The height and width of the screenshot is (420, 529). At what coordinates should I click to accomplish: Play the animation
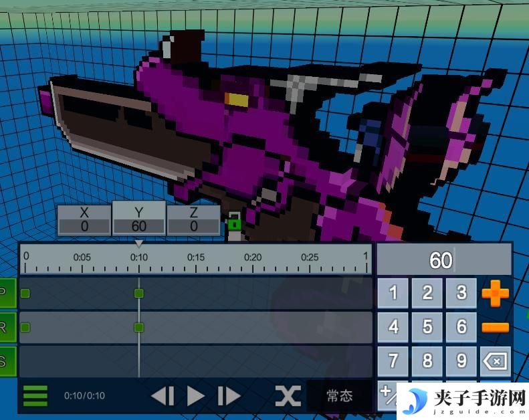click(196, 396)
